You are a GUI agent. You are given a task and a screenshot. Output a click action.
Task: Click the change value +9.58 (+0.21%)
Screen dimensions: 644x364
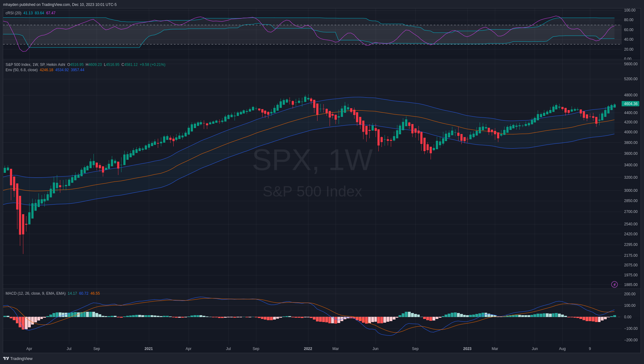[x=153, y=65]
